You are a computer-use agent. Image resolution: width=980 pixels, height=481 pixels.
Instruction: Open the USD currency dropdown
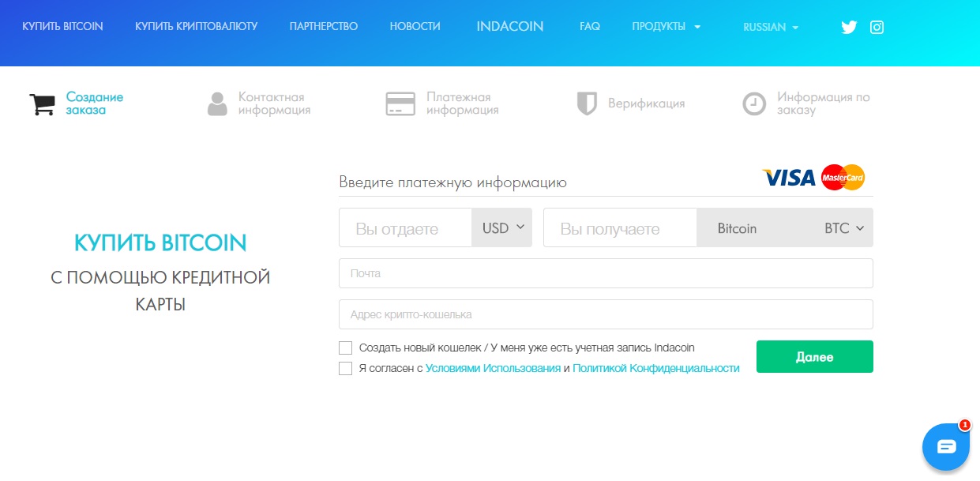[502, 228]
